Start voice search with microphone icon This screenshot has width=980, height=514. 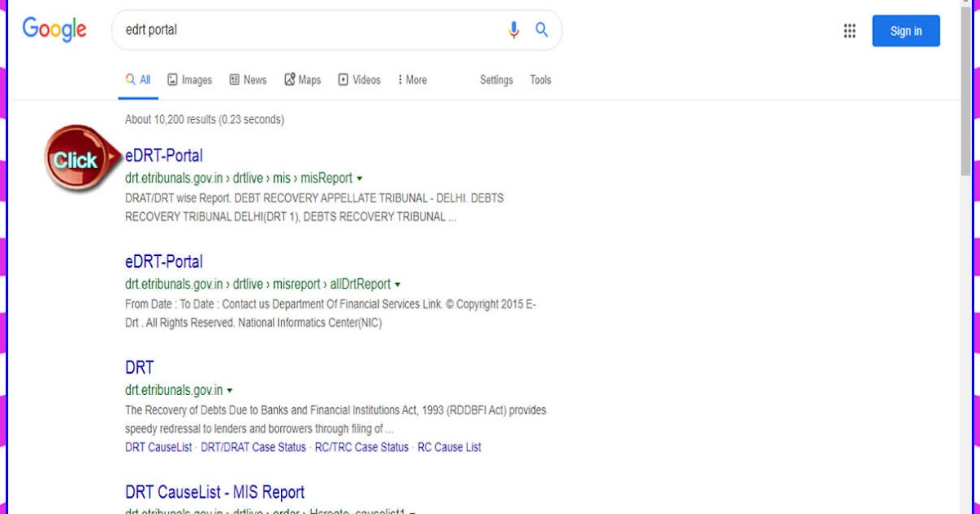click(514, 30)
